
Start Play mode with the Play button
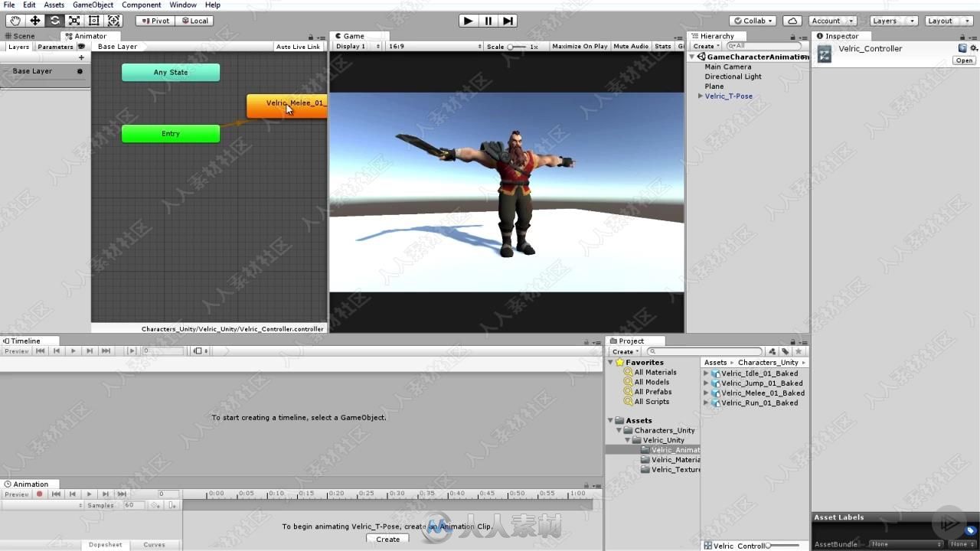pos(468,21)
